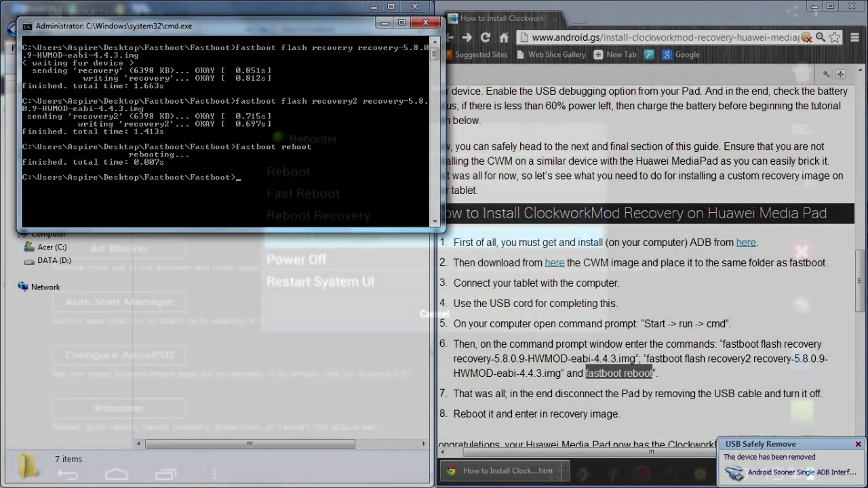Click the highlighted 'fastboot reboot' text

click(x=618, y=373)
